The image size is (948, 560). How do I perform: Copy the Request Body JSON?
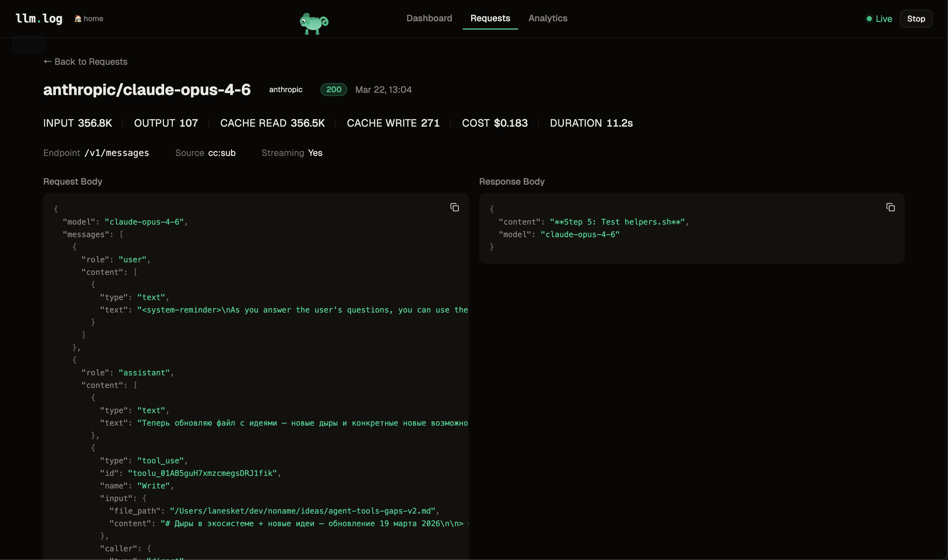point(455,207)
